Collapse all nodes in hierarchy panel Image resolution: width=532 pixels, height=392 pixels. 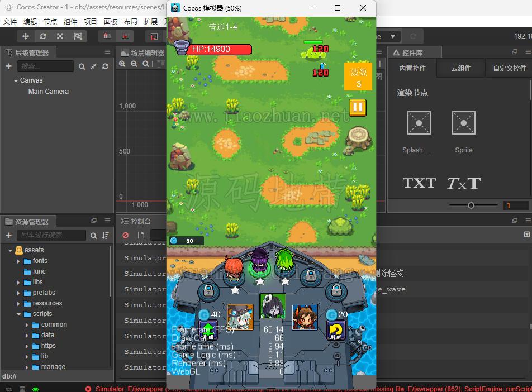click(x=94, y=66)
